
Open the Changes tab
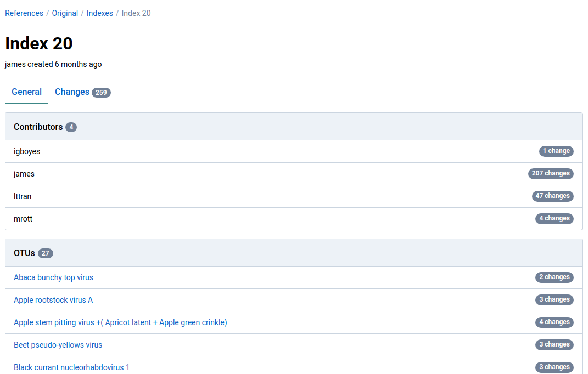(72, 92)
